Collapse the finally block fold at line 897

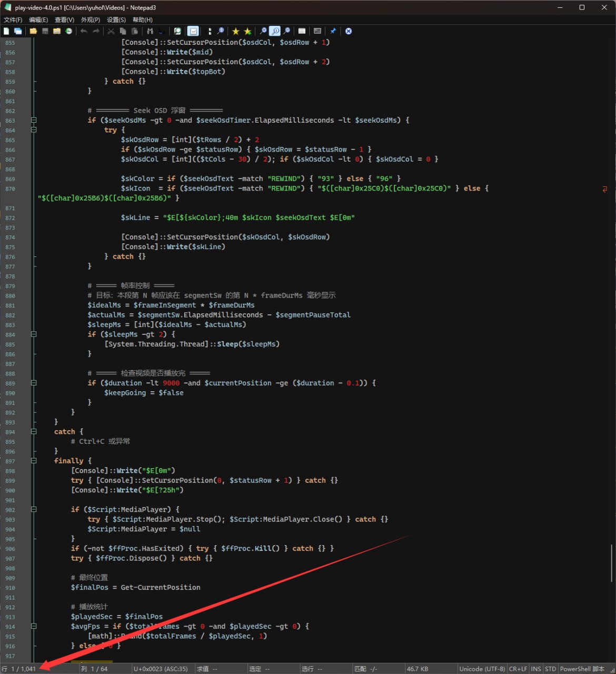tap(34, 461)
